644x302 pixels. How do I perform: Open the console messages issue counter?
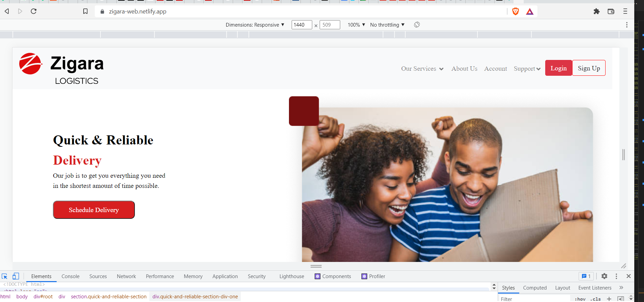pyautogui.click(x=586, y=276)
